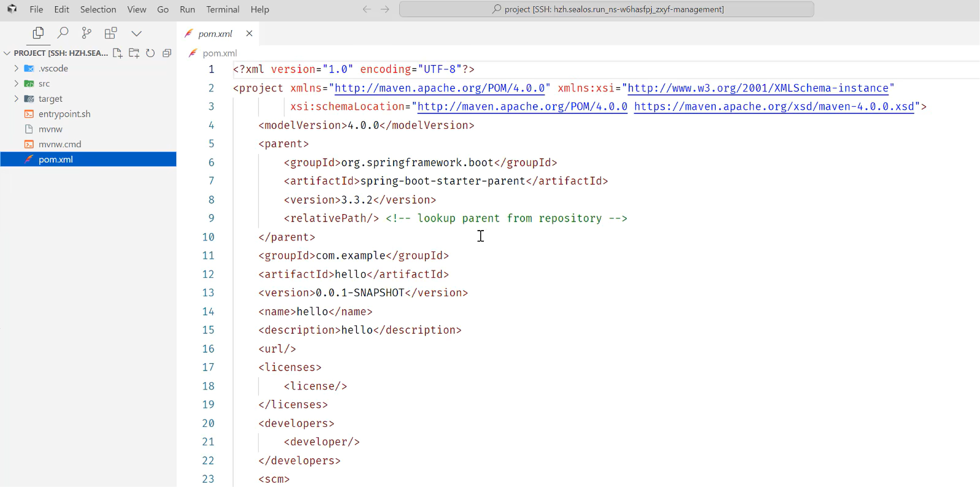This screenshot has width=980, height=487.
Task: Click the text spring-boot-starter-parent
Action: click(x=443, y=181)
